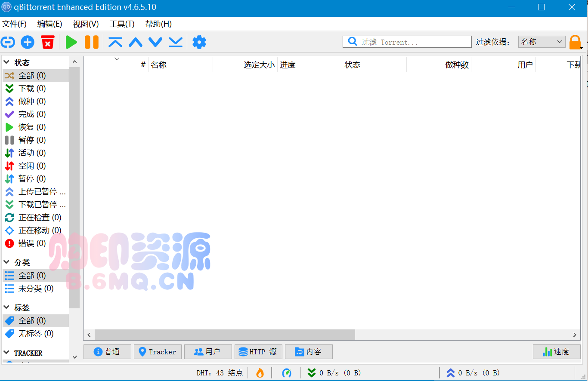Select tag filter 无标签 (0)

click(36, 334)
